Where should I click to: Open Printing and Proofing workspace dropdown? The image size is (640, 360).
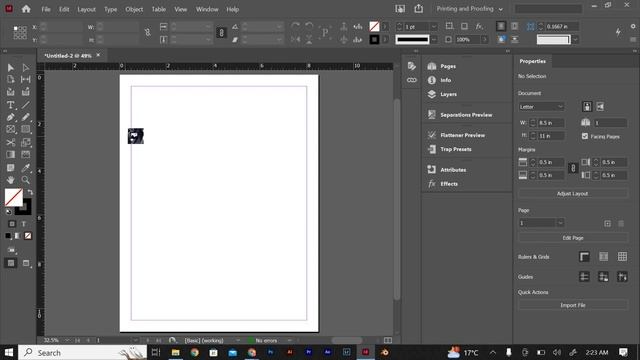click(469, 9)
